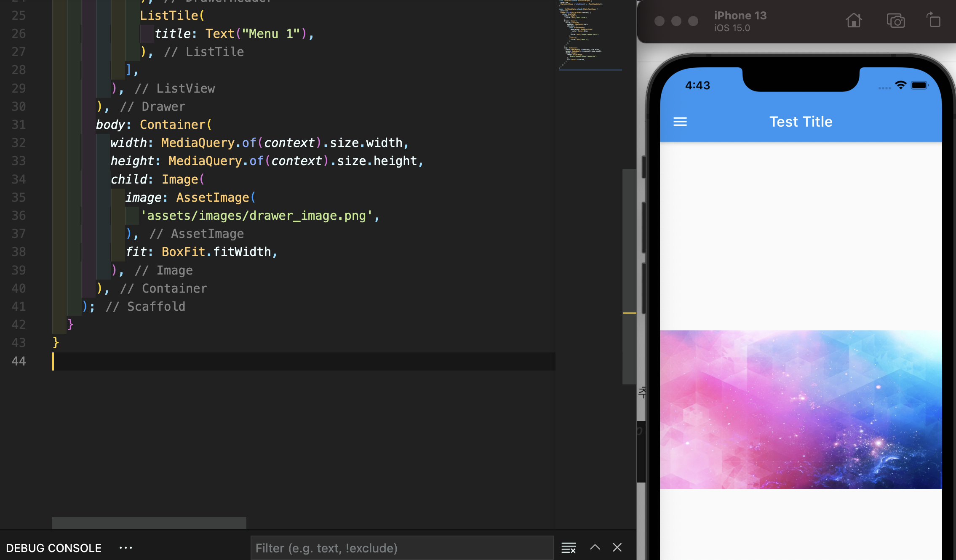The height and width of the screenshot is (560, 956).
Task: Click the drawer_image.png asset path string
Action: [x=256, y=216]
